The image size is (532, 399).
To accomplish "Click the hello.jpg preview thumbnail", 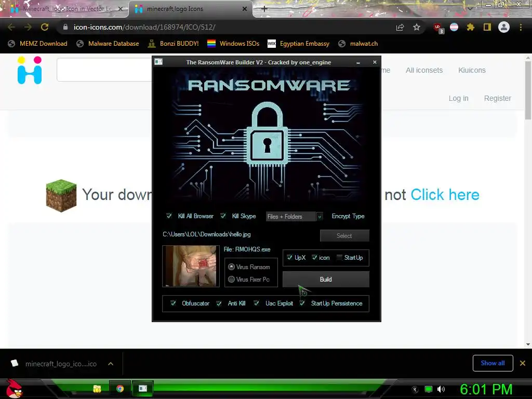I will coord(191,267).
